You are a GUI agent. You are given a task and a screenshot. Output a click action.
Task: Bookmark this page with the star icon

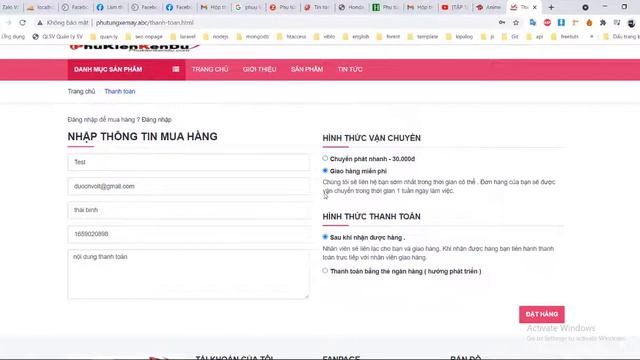tap(516, 23)
